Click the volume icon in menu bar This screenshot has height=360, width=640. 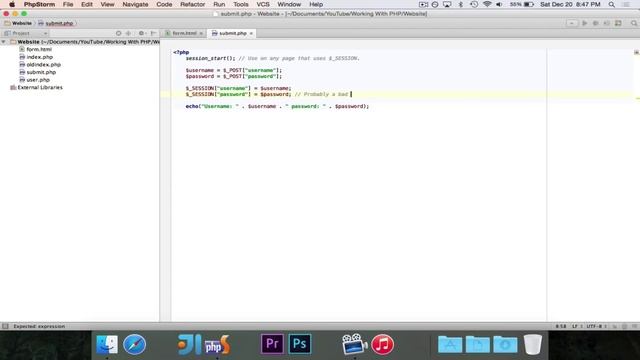point(499,4)
